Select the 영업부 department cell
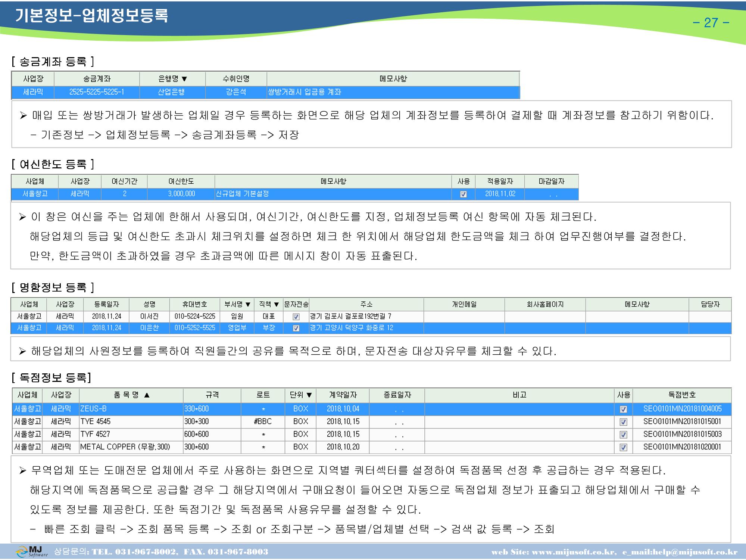This screenshot has width=746, height=560. 237,328
